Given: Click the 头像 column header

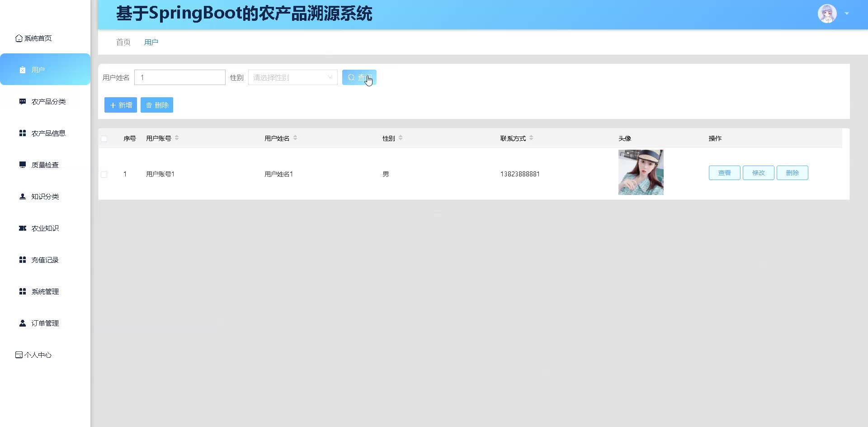Looking at the screenshot, I should point(625,138).
